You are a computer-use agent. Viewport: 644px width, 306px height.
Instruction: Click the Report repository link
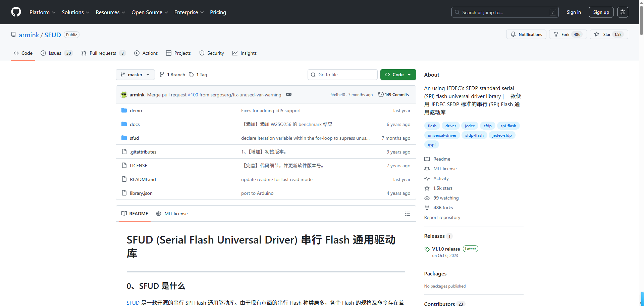coord(442,217)
